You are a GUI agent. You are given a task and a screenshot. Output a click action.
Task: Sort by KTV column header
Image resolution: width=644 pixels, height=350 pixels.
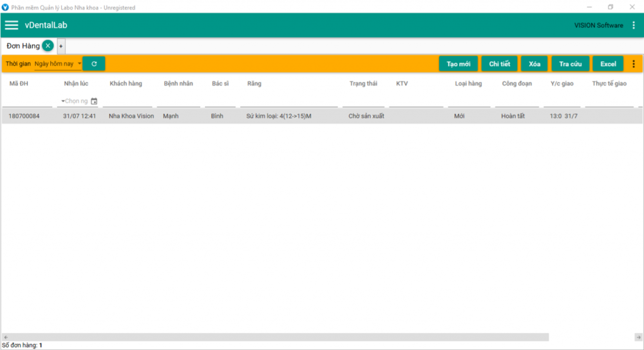coord(402,84)
